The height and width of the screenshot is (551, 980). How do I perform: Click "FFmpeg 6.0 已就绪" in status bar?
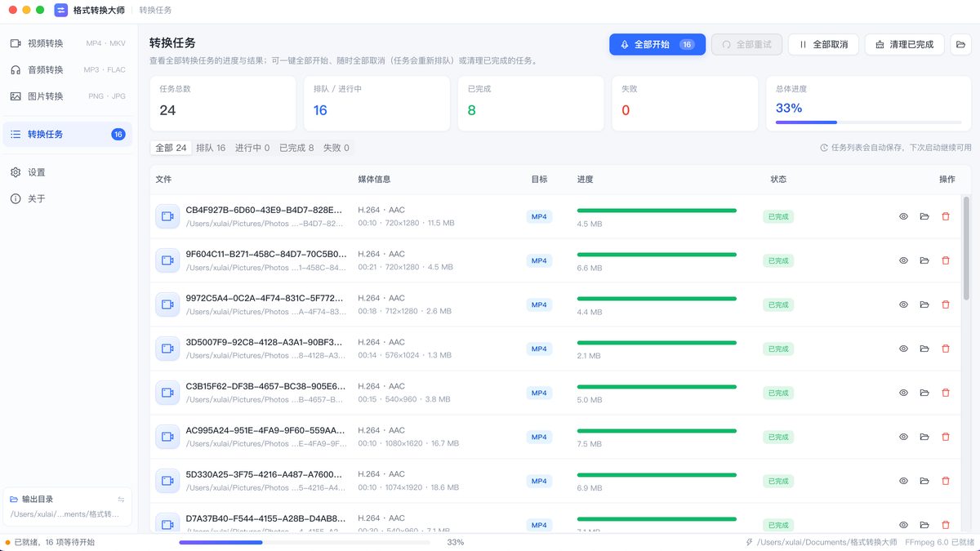pos(939,542)
